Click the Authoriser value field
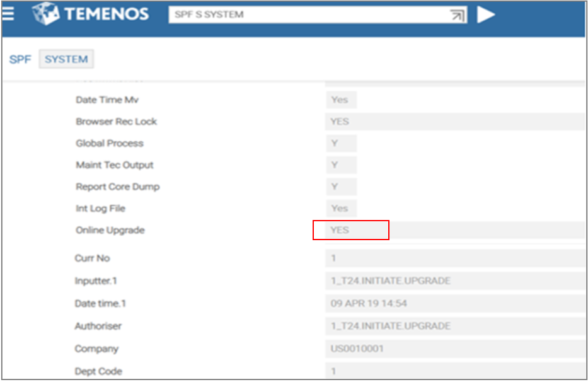Screen dimensions: 588x382 tap(454, 326)
